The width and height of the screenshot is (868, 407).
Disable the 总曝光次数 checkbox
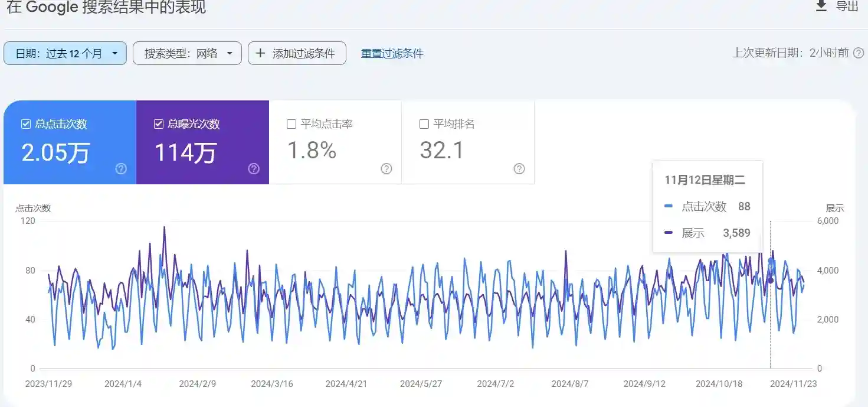coord(158,123)
